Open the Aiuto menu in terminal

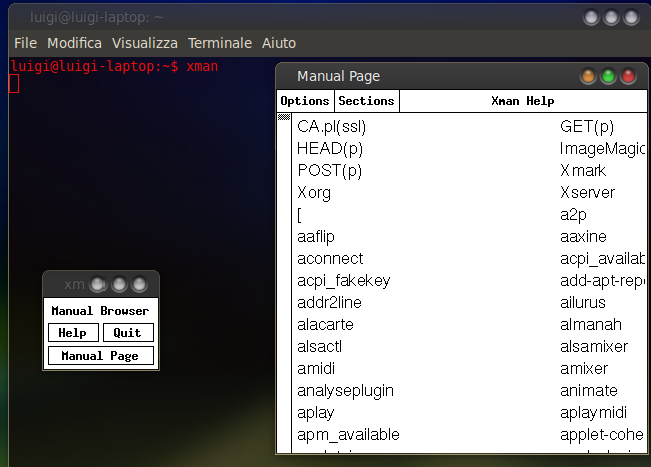279,43
